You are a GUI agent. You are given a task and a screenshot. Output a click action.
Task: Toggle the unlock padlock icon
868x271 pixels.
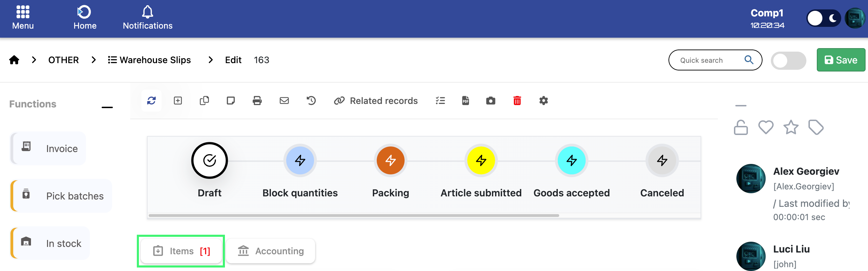(x=741, y=128)
